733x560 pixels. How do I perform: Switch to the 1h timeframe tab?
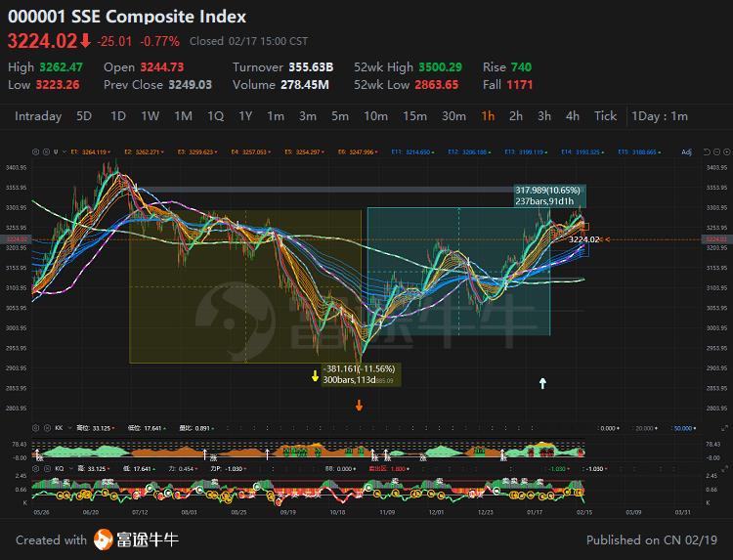(487, 116)
